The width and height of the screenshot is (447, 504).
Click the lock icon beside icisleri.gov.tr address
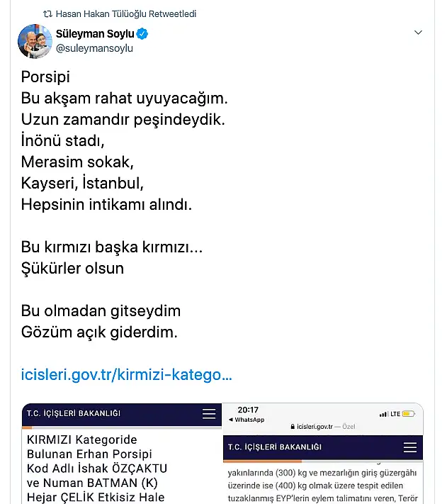pyautogui.click(x=293, y=428)
